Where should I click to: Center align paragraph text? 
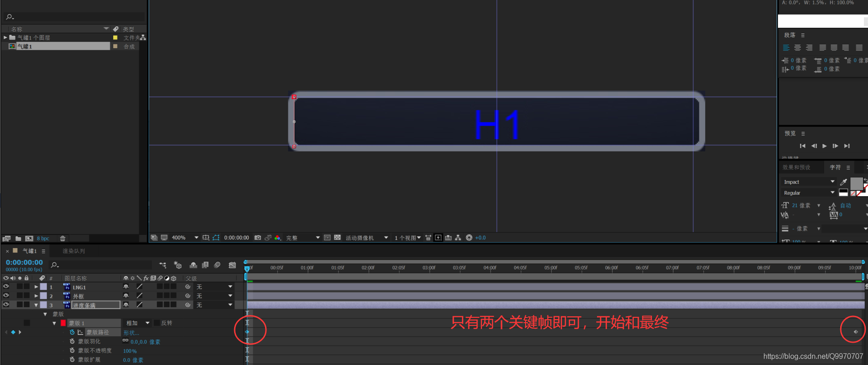tap(798, 47)
